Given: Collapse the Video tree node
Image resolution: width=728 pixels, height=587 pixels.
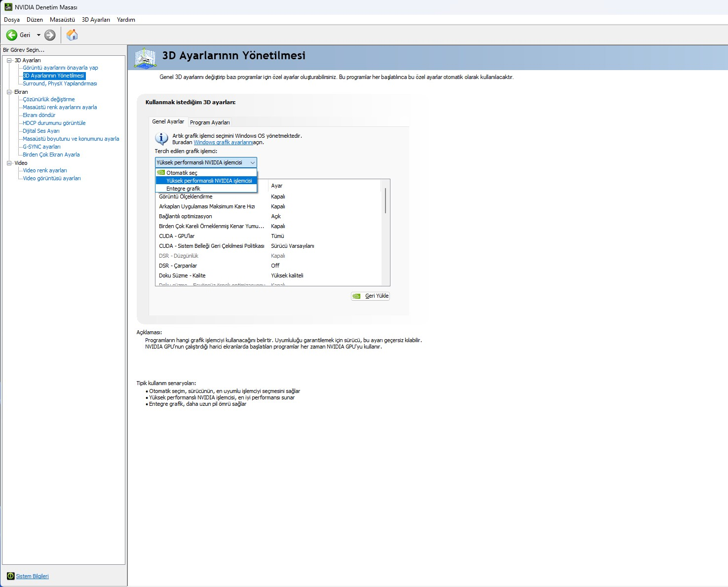Looking at the screenshot, I should click(x=9, y=163).
